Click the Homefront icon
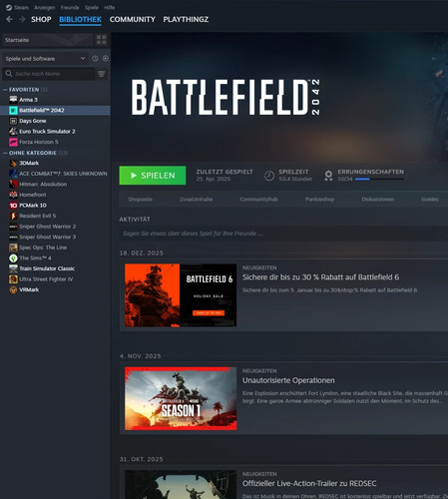 click(13, 195)
